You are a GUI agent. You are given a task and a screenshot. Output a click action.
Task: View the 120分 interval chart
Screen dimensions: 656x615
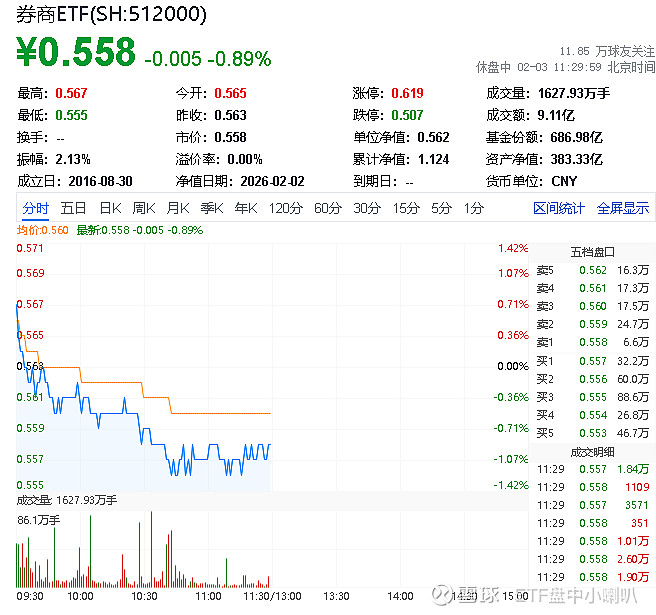click(285, 208)
